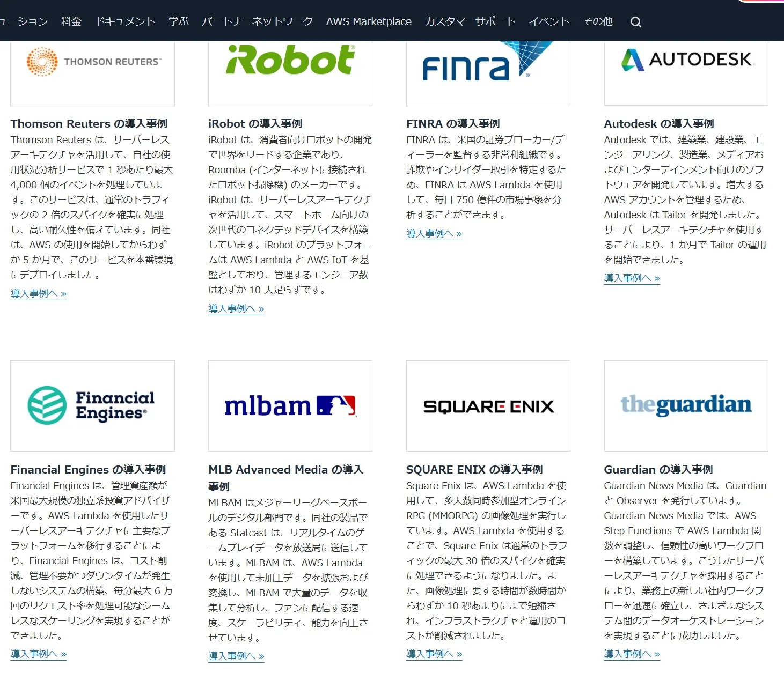Click the Guardian logo thumbnail
This screenshot has height=680, width=784.
[686, 406]
